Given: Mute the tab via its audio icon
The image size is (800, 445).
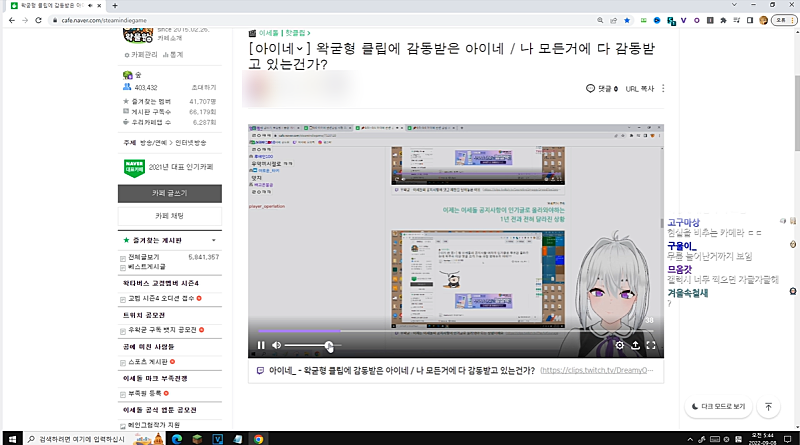Looking at the screenshot, I should click(x=90, y=6).
